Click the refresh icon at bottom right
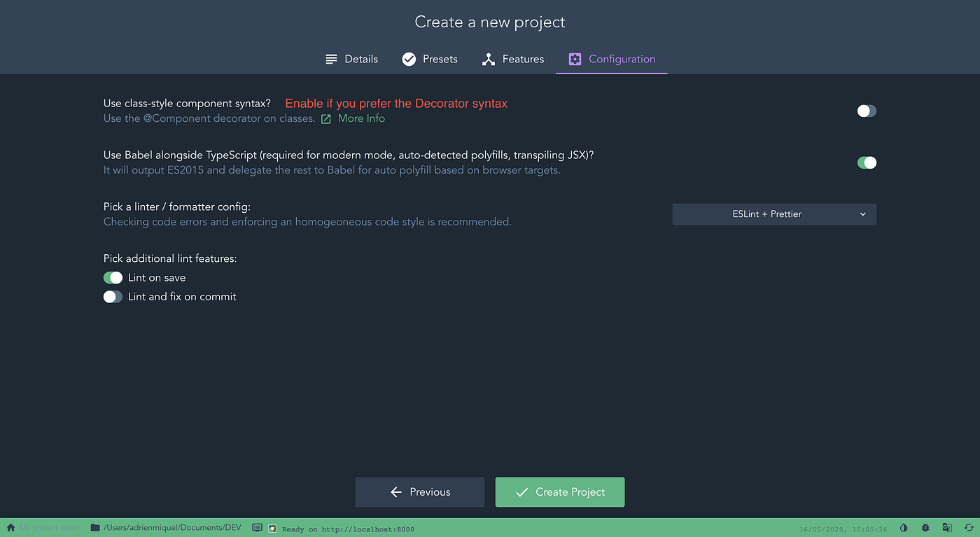Viewport: 980px width, 537px height. point(968,528)
